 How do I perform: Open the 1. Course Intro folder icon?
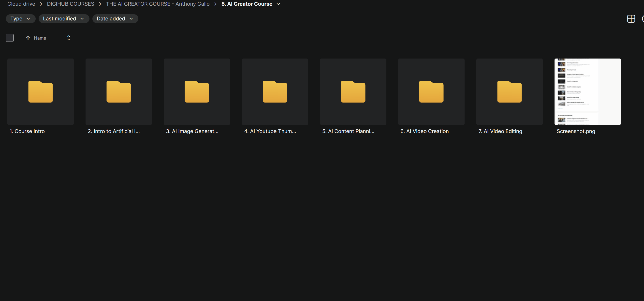click(x=41, y=91)
